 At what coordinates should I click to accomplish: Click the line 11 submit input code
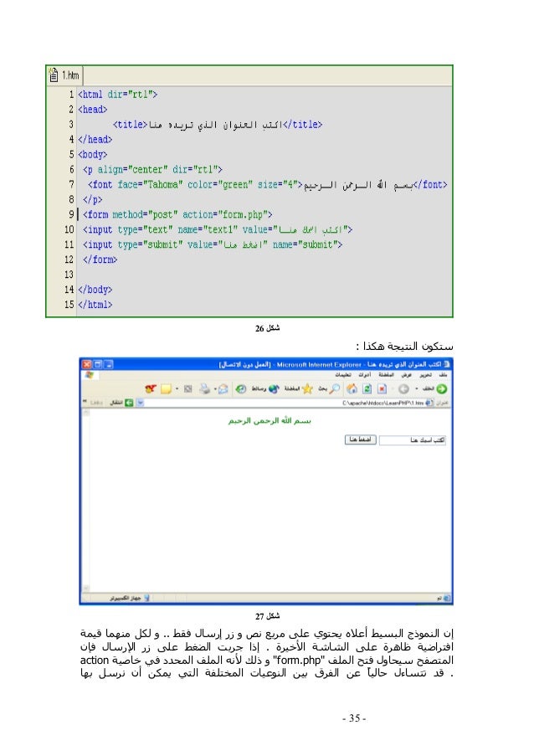click(x=213, y=244)
